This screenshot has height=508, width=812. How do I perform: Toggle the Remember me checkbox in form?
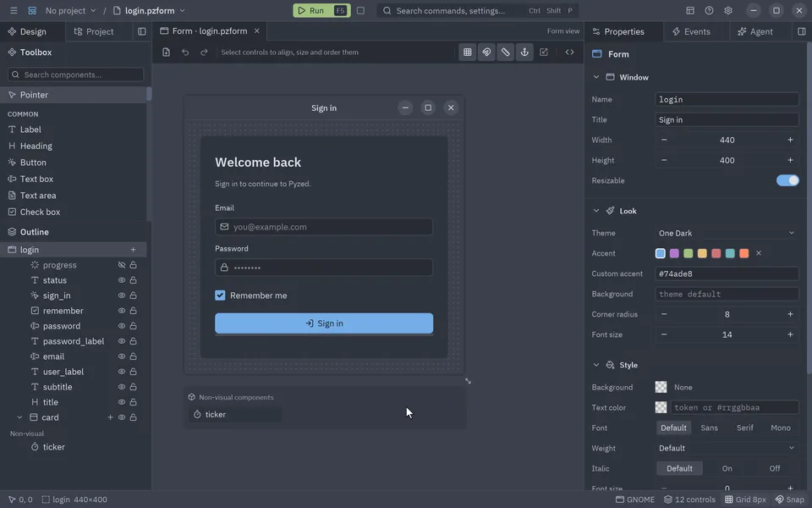click(x=220, y=295)
